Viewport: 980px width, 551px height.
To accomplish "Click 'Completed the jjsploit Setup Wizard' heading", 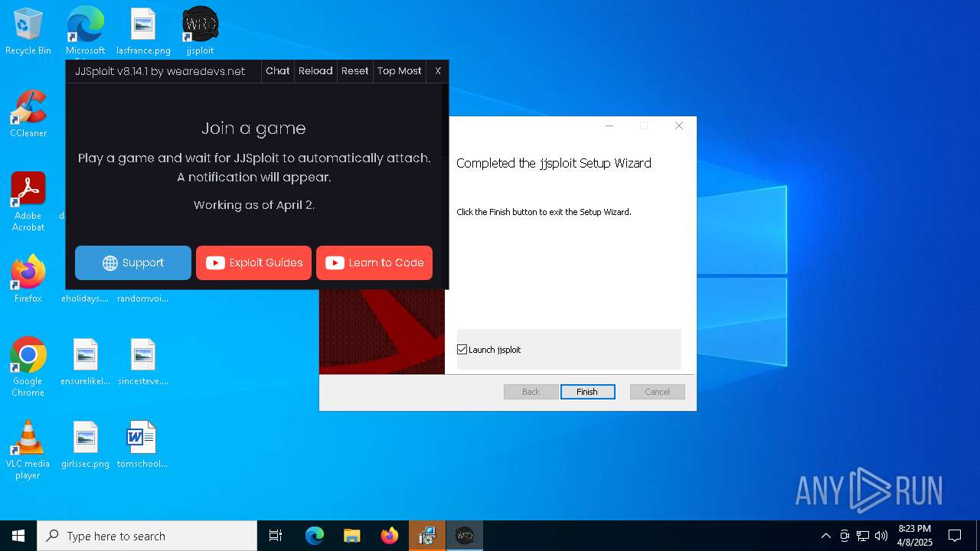I will (x=554, y=163).
